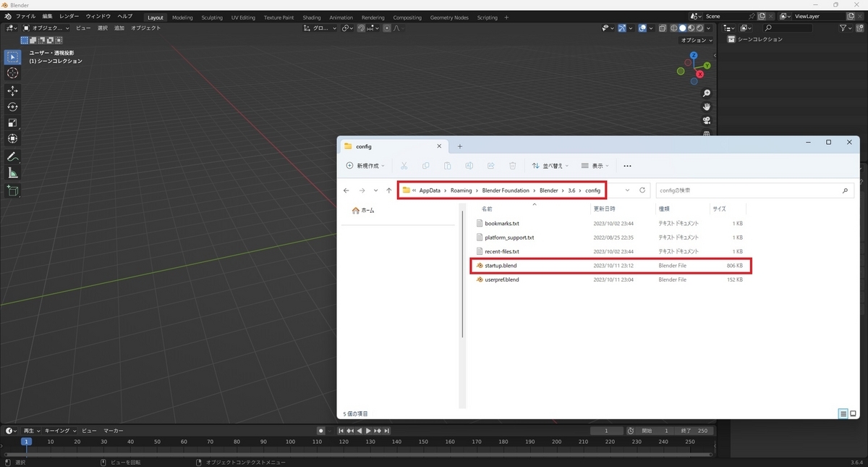The width and height of the screenshot is (868, 467).
Task: Toggle overlays display in viewport header
Action: 642,28
